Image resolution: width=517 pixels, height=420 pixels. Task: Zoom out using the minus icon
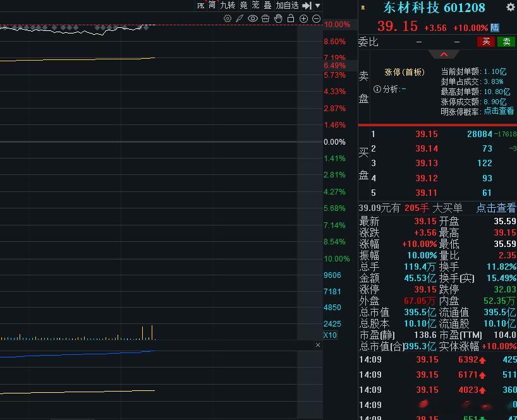(x=316, y=18)
